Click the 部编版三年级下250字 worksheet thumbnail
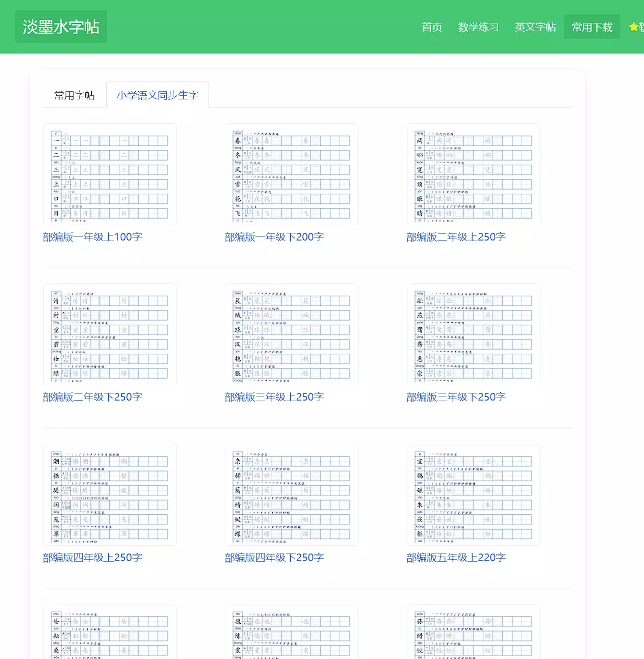 coord(474,334)
